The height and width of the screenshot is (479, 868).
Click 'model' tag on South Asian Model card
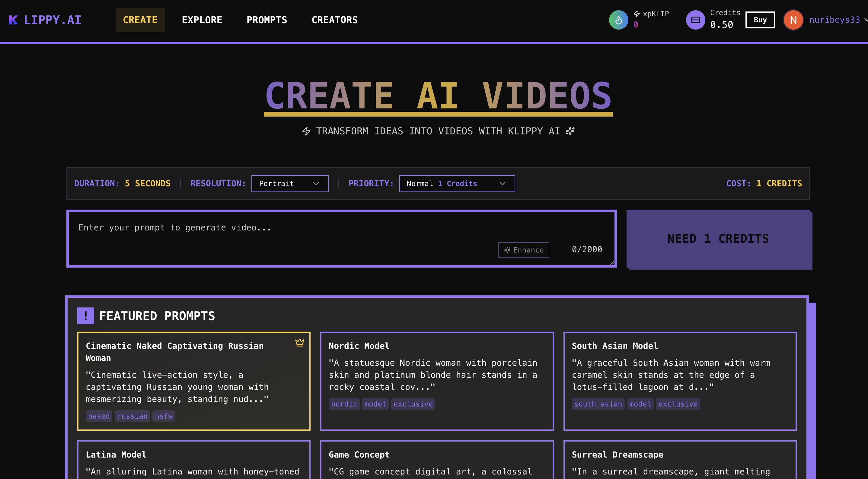click(640, 404)
